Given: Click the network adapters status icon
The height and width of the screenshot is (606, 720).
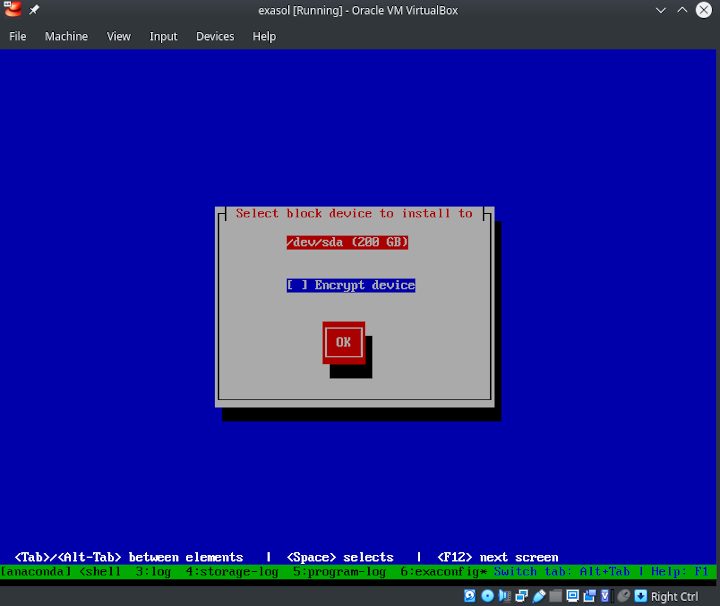Looking at the screenshot, I should [522, 596].
